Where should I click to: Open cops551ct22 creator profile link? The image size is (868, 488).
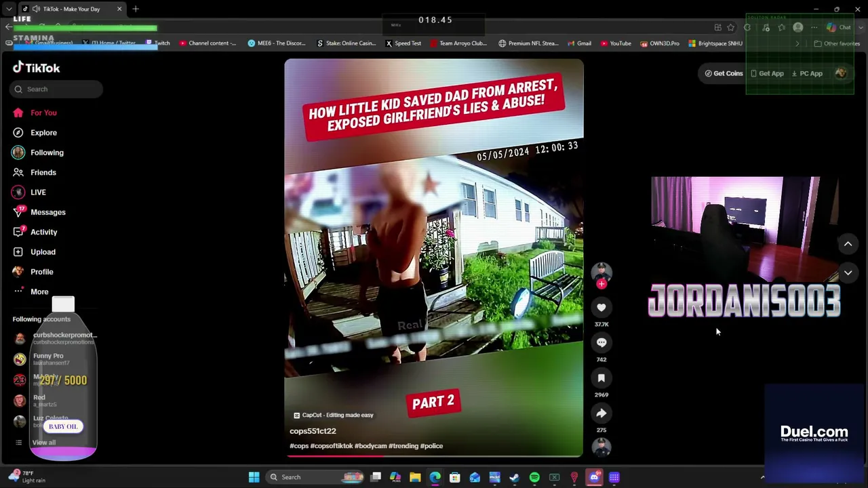pos(313,431)
